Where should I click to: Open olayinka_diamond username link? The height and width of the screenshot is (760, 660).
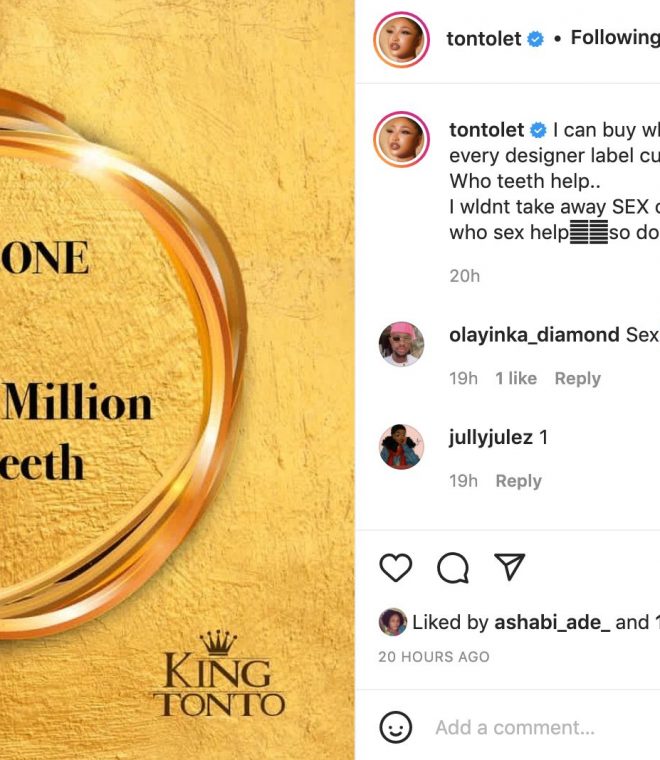[534, 335]
